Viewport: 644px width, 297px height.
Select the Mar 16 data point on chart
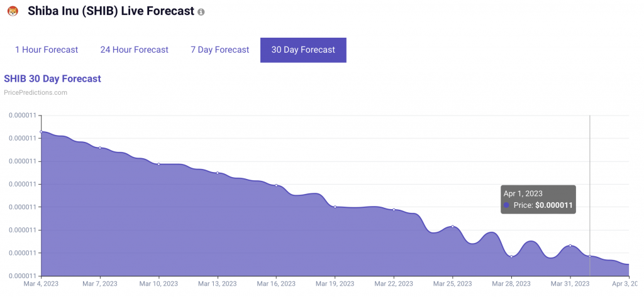click(277, 185)
